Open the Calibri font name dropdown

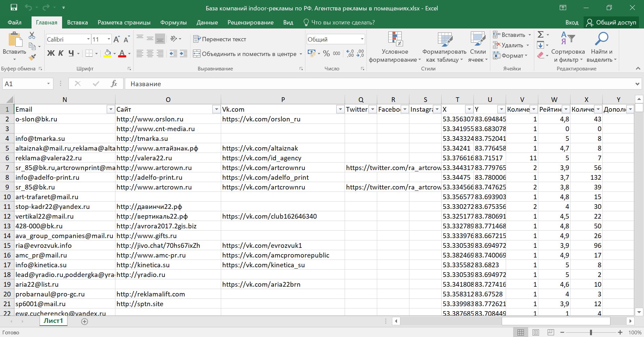[88, 39]
